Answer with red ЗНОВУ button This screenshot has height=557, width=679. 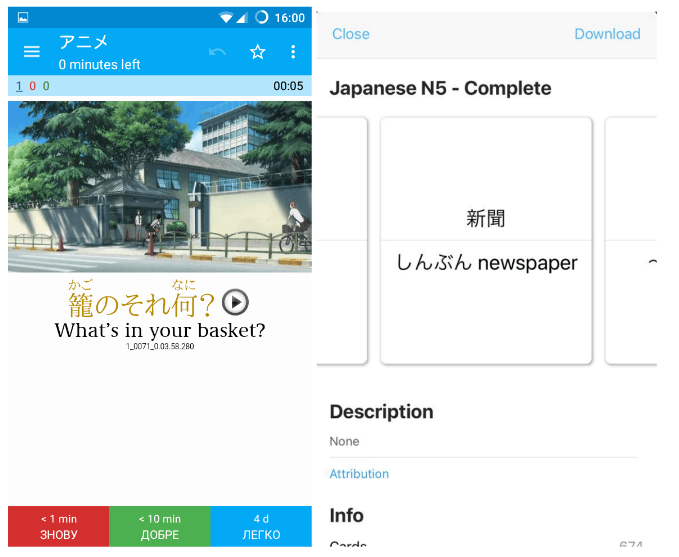click(58, 526)
